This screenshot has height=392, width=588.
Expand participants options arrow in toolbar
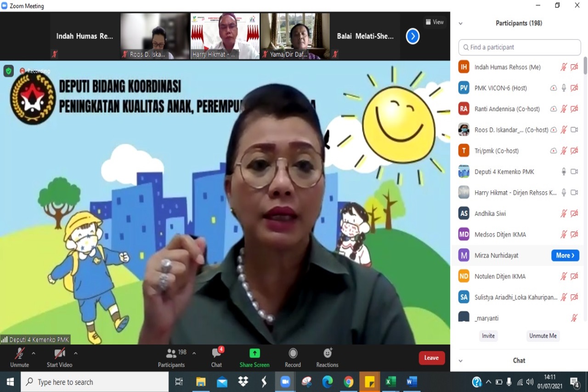click(194, 353)
